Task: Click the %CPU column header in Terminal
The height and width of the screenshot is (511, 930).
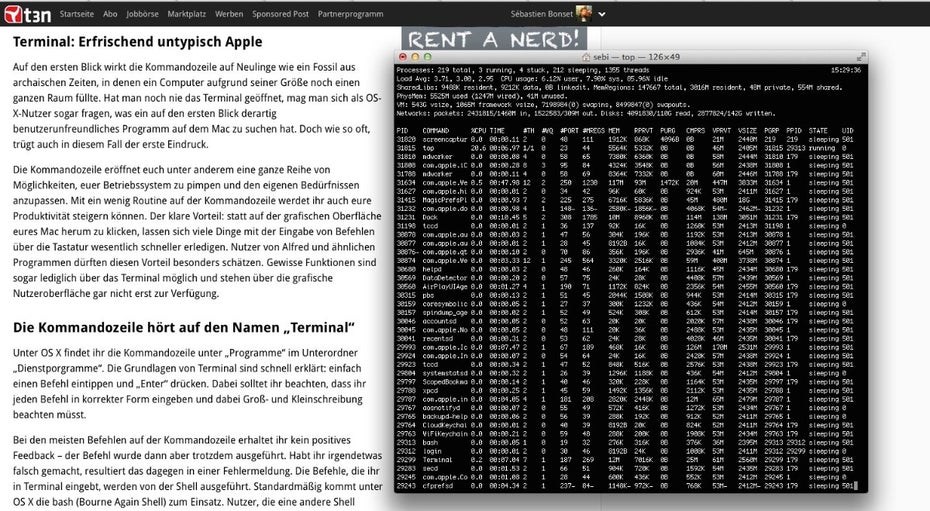Action: [478, 130]
